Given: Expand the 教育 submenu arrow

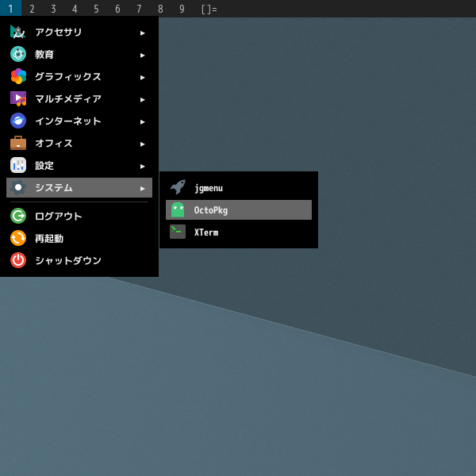Looking at the screenshot, I should click(x=142, y=55).
